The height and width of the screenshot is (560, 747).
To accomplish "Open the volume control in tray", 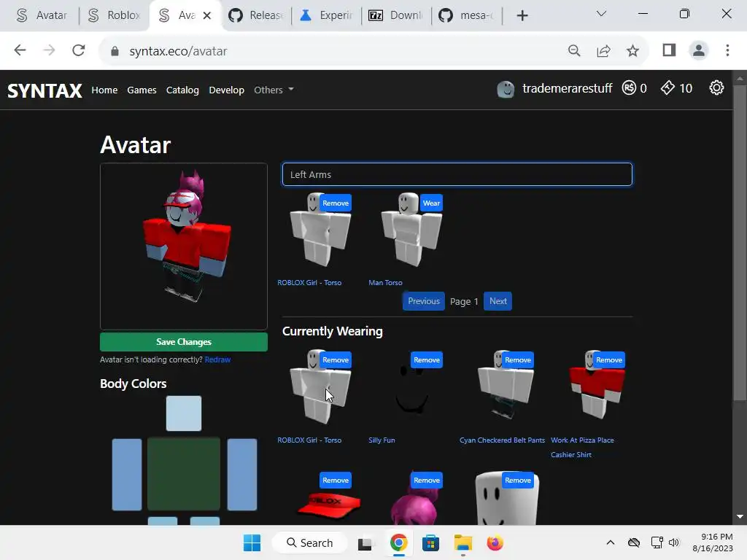I will (673, 542).
